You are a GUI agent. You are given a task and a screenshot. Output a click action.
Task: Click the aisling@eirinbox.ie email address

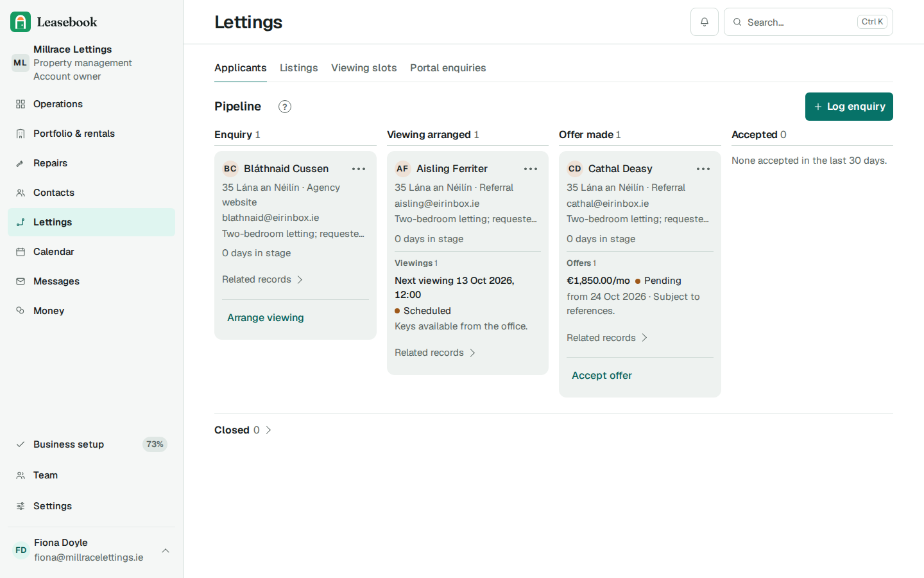point(437,204)
